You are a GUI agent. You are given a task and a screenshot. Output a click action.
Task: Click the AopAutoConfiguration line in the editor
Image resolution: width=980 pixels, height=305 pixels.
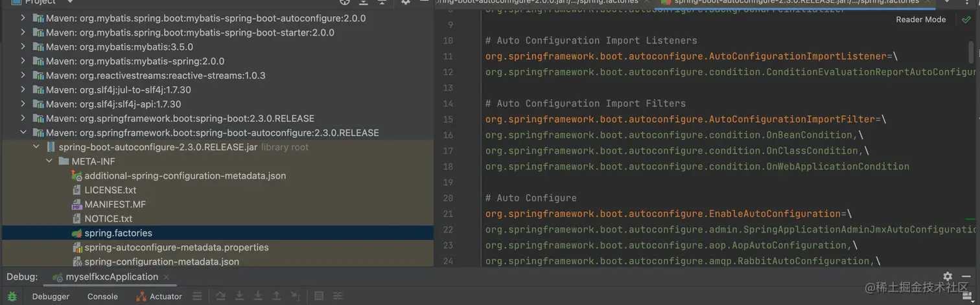[671, 245]
